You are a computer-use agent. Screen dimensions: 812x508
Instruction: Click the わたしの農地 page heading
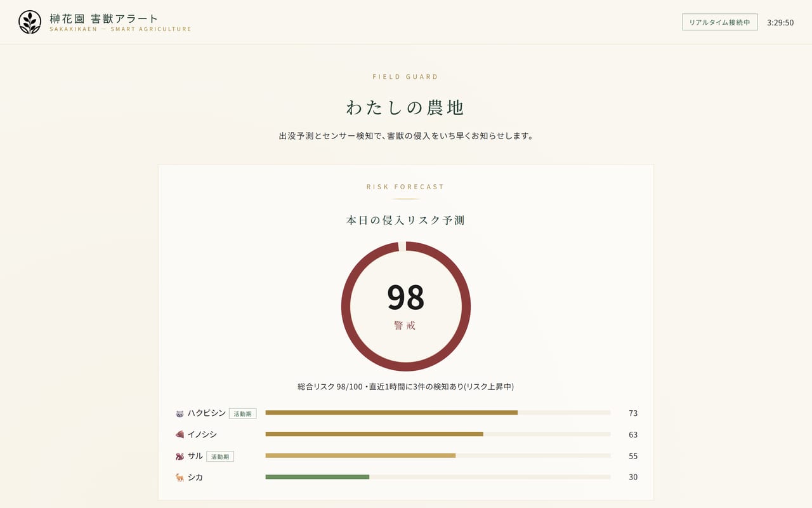pos(406,107)
